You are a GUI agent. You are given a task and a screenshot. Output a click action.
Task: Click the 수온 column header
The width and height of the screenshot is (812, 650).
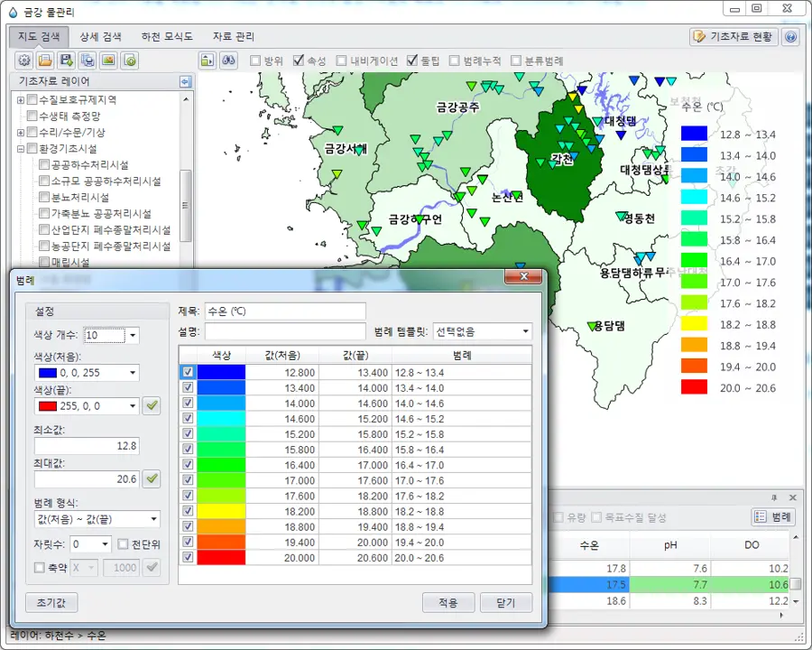(x=589, y=544)
